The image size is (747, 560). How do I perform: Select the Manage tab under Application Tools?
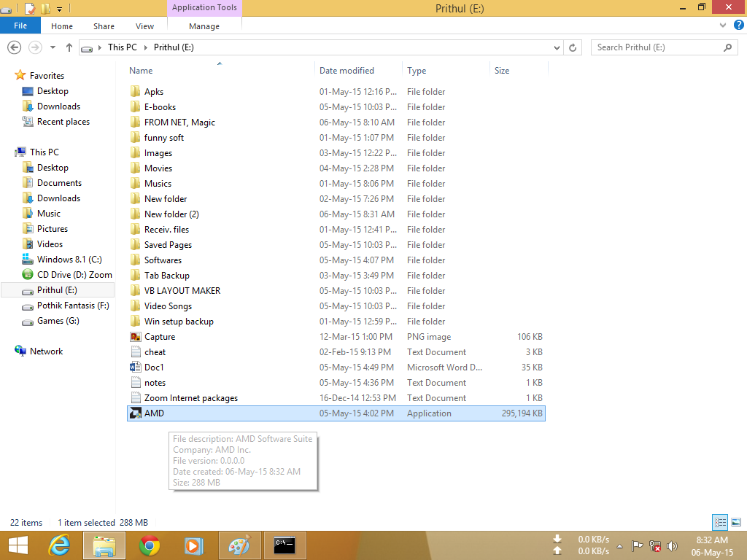coord(204,26)
